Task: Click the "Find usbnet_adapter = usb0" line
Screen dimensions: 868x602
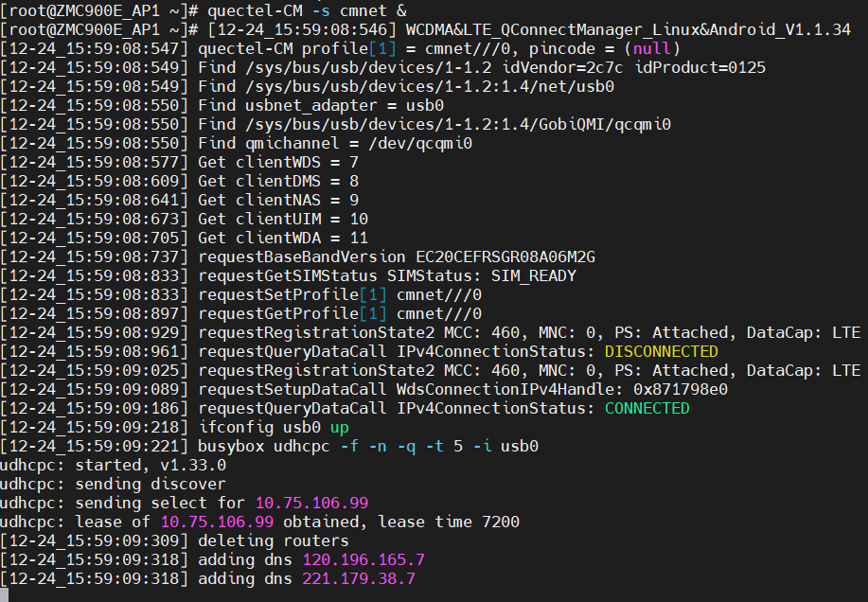Action: (321, 105)
